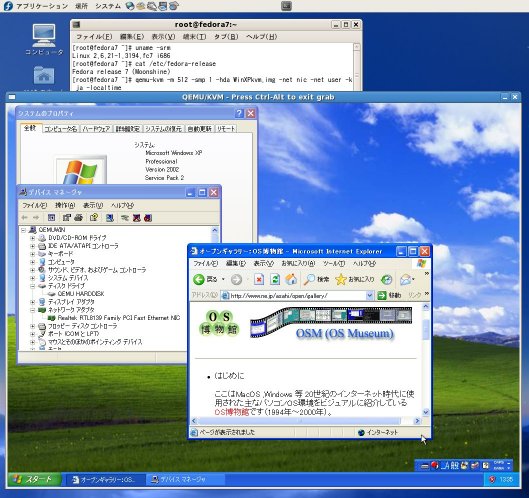This screenshot has width=529, height=498.
Task: Click the IE vertical scrollbar thumb
Action: 426,329
